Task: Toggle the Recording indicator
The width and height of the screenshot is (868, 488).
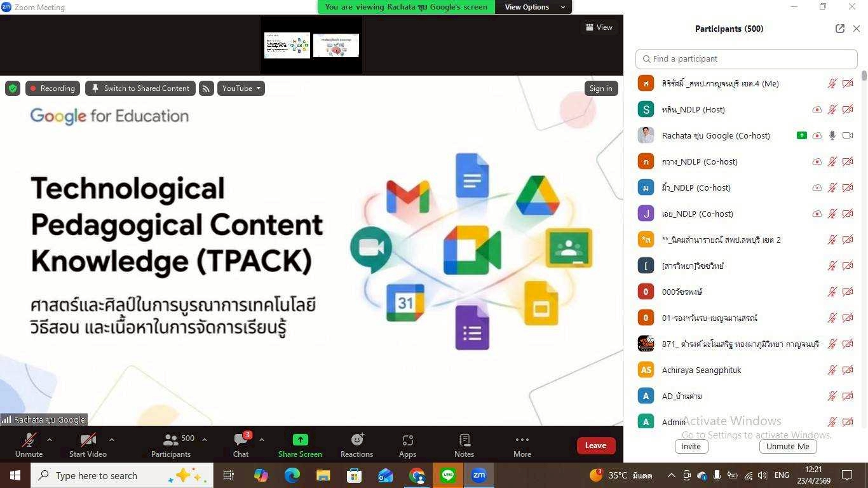Action: tap(53, 88)
